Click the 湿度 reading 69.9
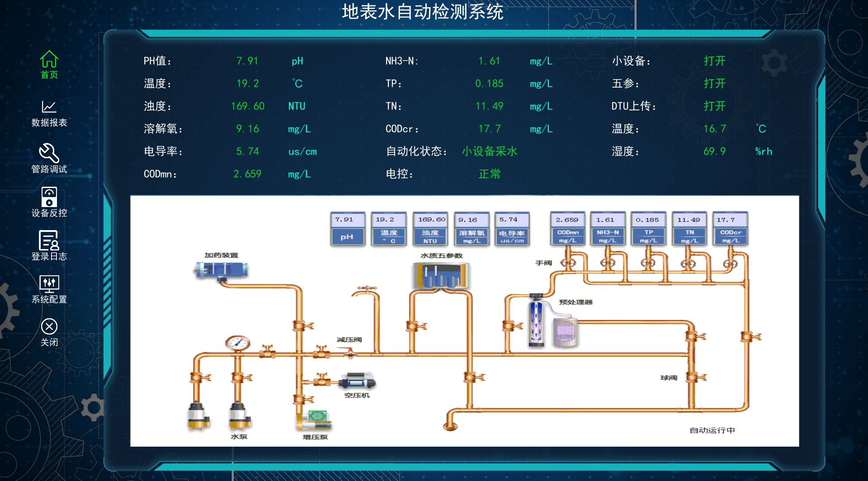868x481 pixels. click(714, 151)
